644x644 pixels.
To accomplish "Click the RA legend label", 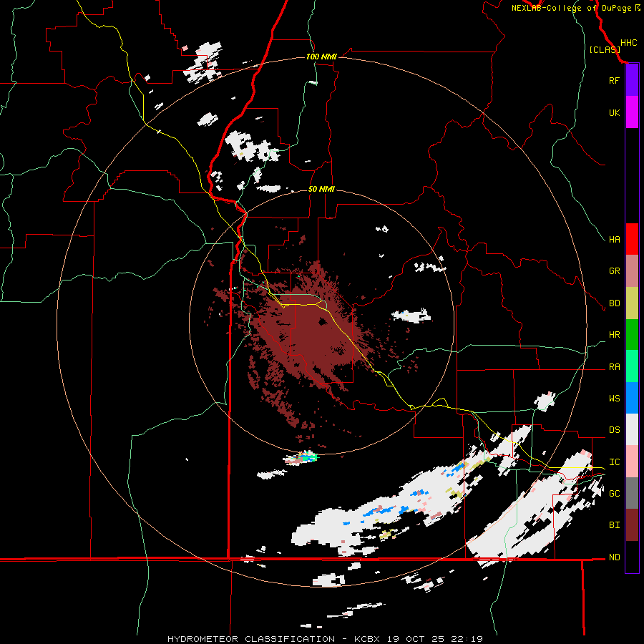I will click(614, 367).
